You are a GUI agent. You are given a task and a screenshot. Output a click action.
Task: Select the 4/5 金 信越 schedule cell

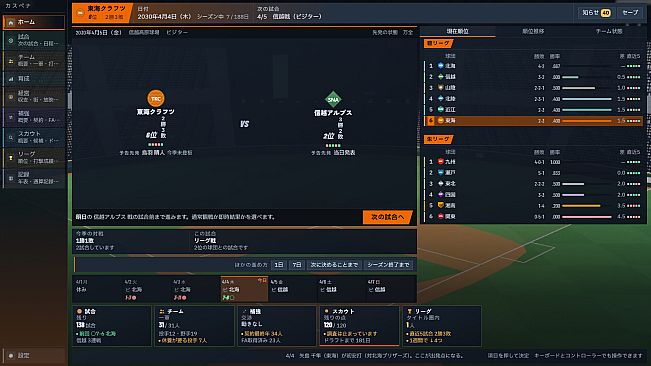click(x=293, y=289)
